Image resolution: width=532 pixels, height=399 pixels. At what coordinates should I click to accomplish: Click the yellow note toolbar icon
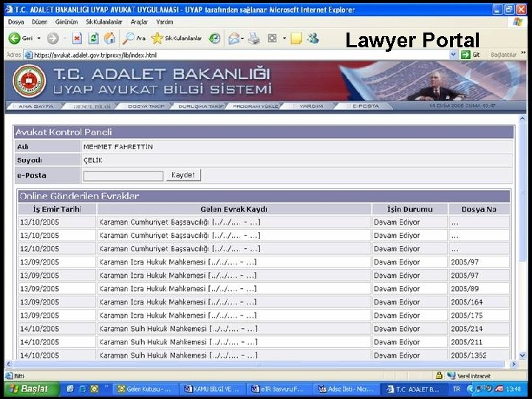[x=296, y=38]
